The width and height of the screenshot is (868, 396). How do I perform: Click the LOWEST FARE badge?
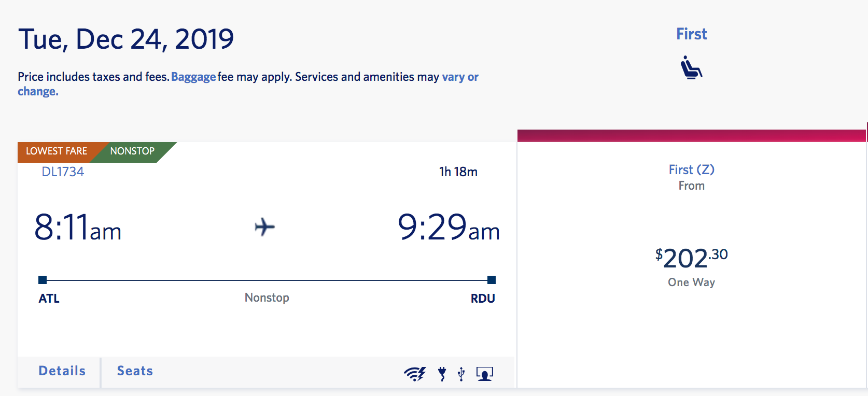tap(57, 151)
